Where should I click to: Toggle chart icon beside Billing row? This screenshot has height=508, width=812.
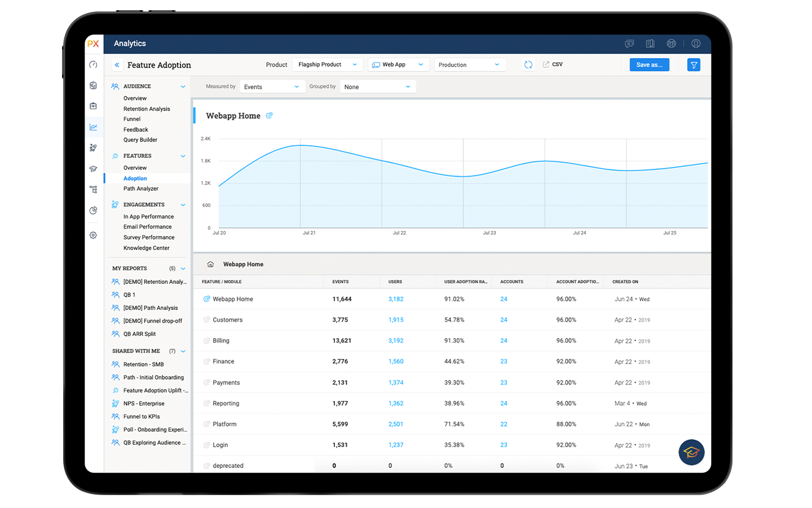[x=206, y=341]
